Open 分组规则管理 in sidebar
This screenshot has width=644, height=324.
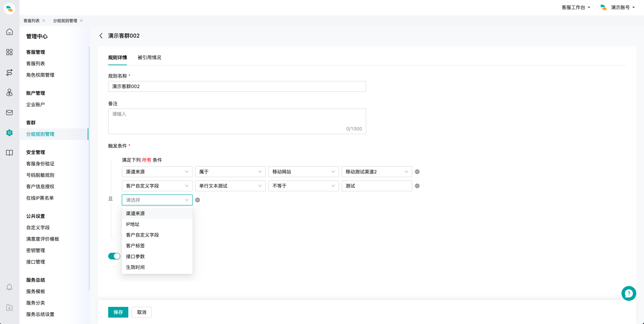54,134
